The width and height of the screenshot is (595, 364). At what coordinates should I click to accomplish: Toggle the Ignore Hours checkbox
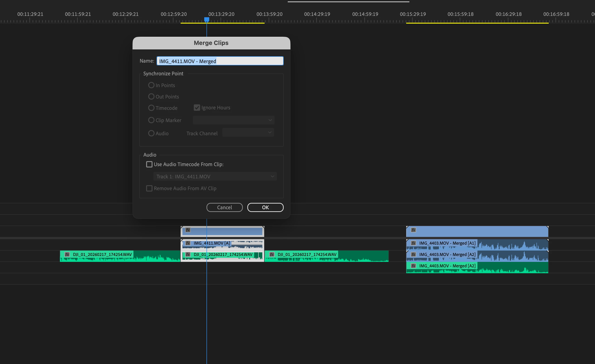pos(197,108)
